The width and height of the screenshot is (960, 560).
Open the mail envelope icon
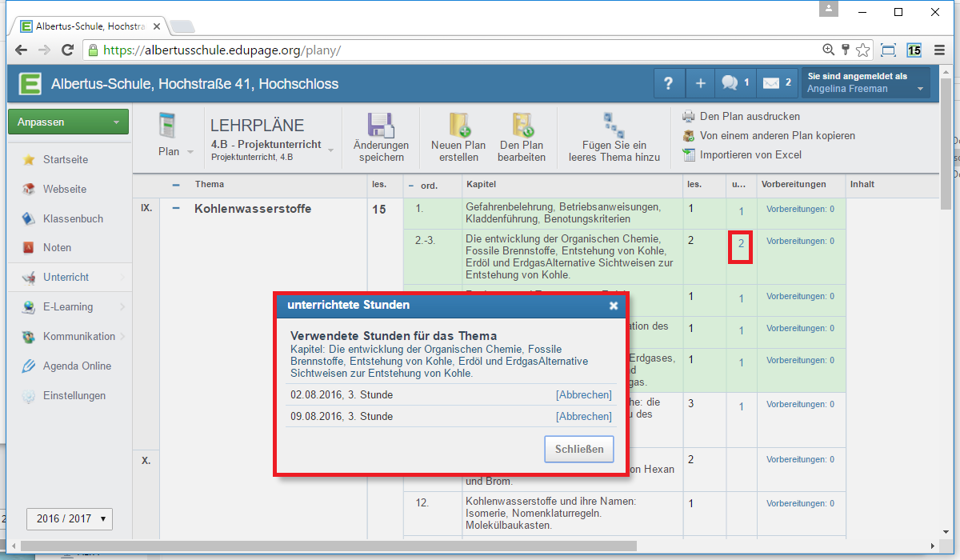pyautogui.click(x=777, y=83)
